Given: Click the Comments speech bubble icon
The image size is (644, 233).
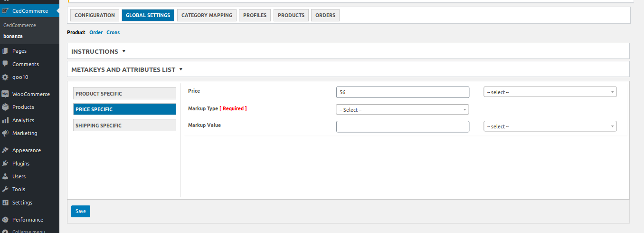Looking at the screenshot, I should [x=5, y=64].
